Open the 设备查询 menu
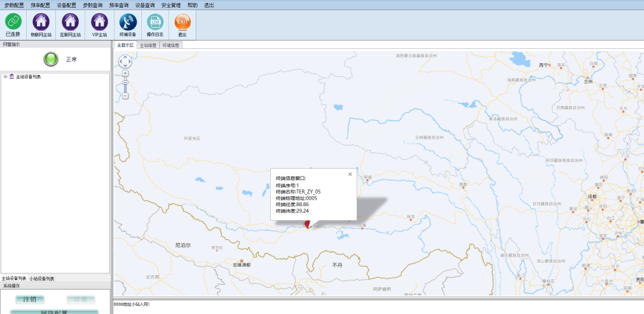The image size is (644, 314). 145,5
